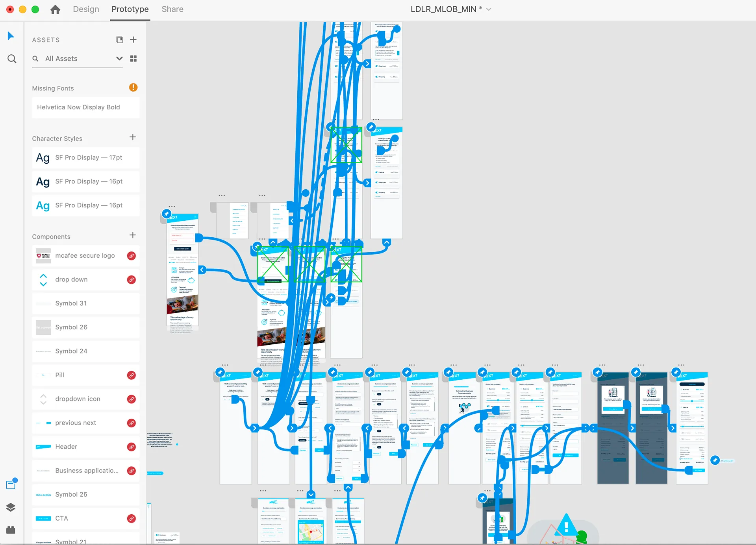This screenshot has height=545, width=756.
Task: Add a new Component with plus
Action: point(133,235)
